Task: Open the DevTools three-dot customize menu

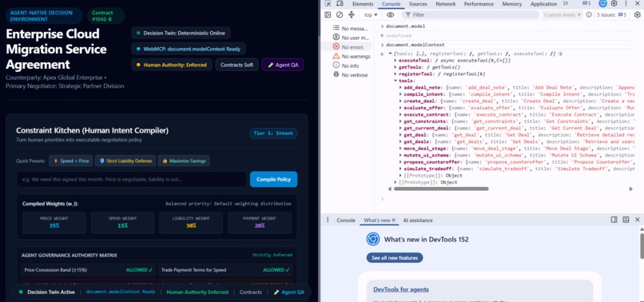Action: coord(626,4)
